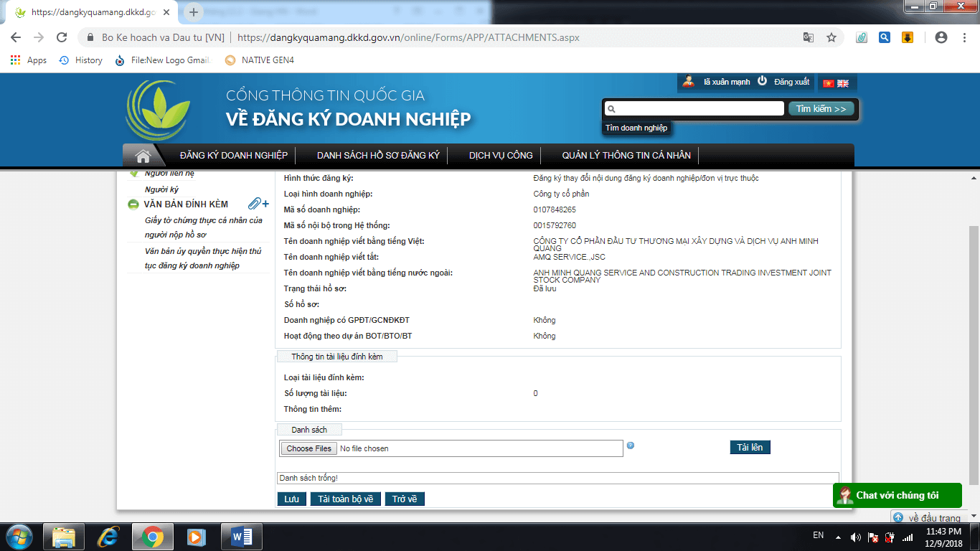Click the Lưu save button
Viewport: 980px width, 551px height.
click(x=291, y=499)
